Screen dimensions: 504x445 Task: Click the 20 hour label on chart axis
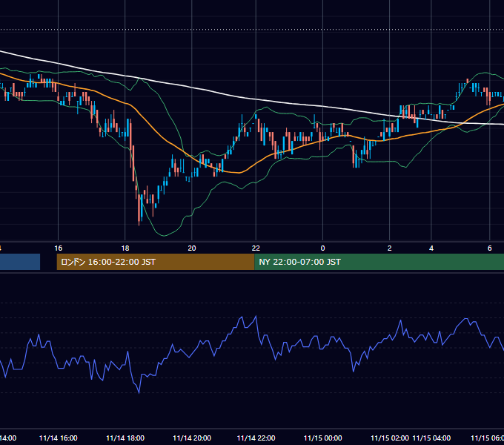click(192, 248)
